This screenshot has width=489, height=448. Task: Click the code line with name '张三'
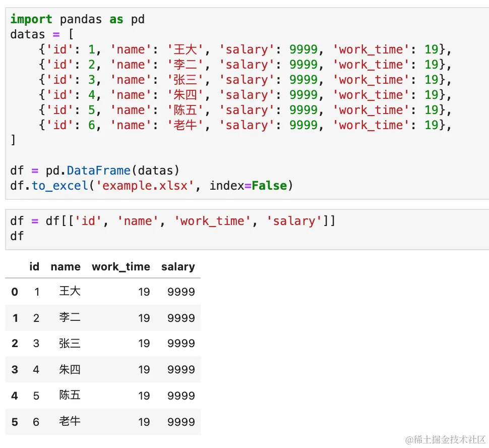pos(245,80)
